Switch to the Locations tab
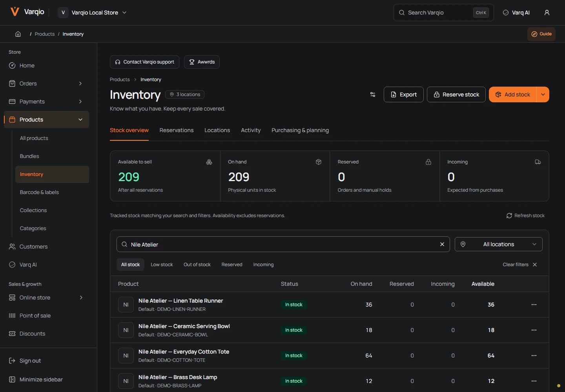The width and height of the screenshot is (565, 392). click(x=217, y=130)
